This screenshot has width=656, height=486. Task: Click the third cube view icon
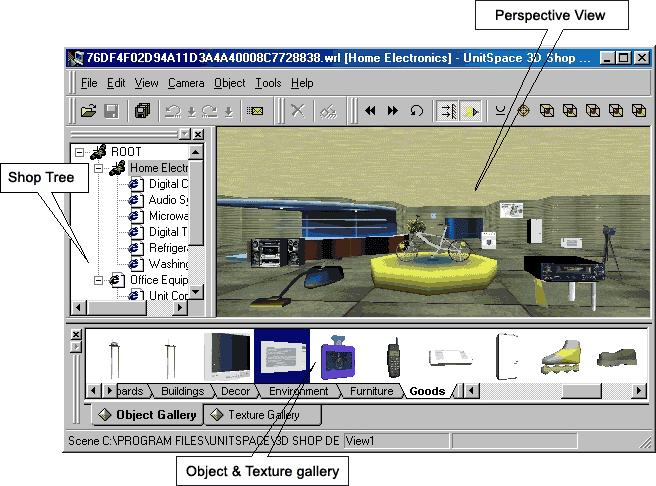593,111
